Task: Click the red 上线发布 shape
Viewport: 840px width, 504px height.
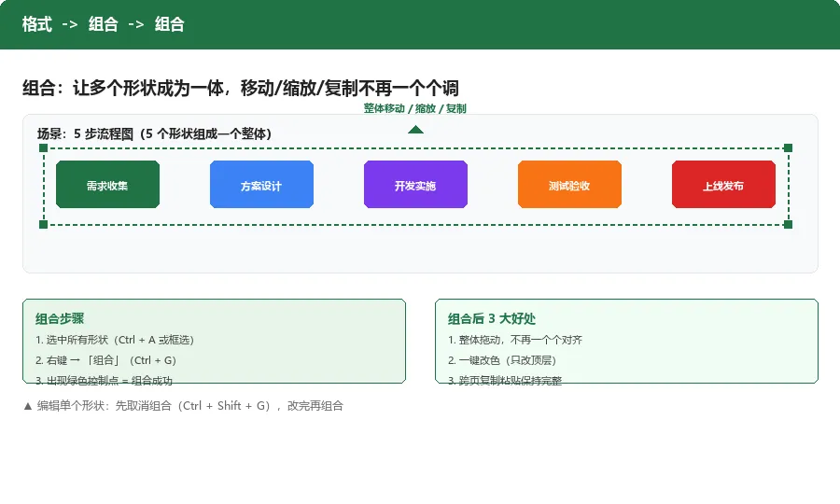Action: 723,184
